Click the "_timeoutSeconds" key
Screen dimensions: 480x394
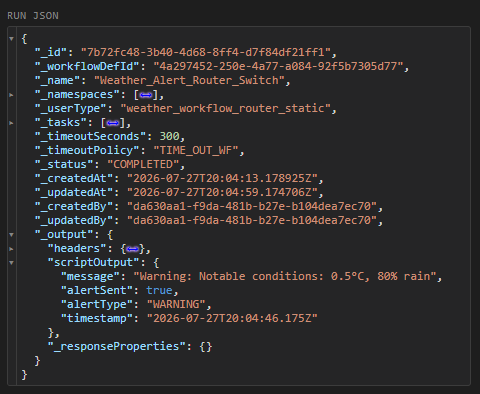pos(90,136)
